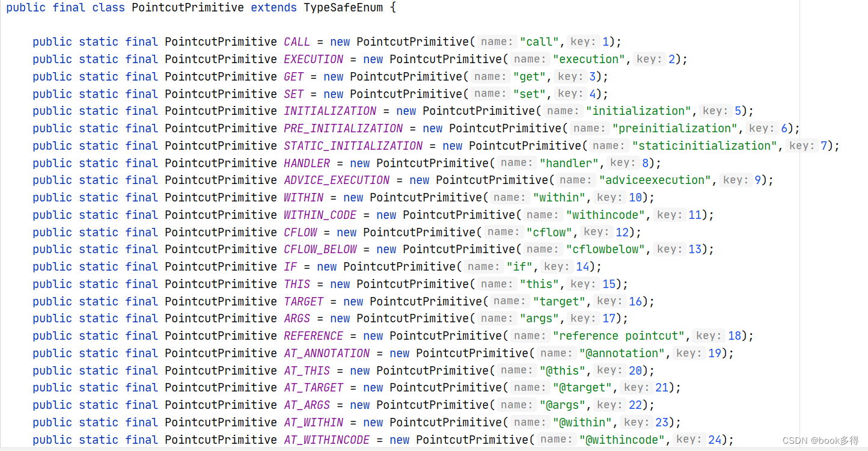This screenshot has width=868, height=451.
Task: Click the ARGS constant identifier
Action: [x=297, y=319]
